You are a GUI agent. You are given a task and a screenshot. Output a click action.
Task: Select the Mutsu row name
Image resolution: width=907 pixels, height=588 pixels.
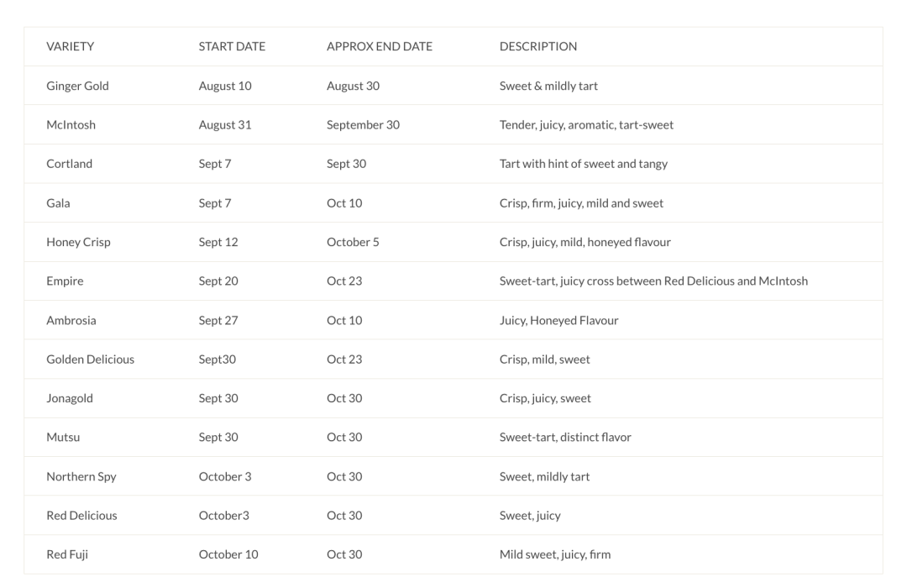[63, 438]
